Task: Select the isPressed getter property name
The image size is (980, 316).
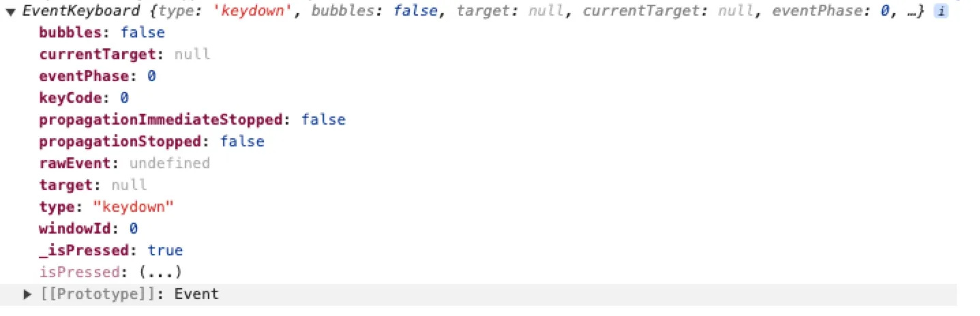Action: (x=80, y=272)
